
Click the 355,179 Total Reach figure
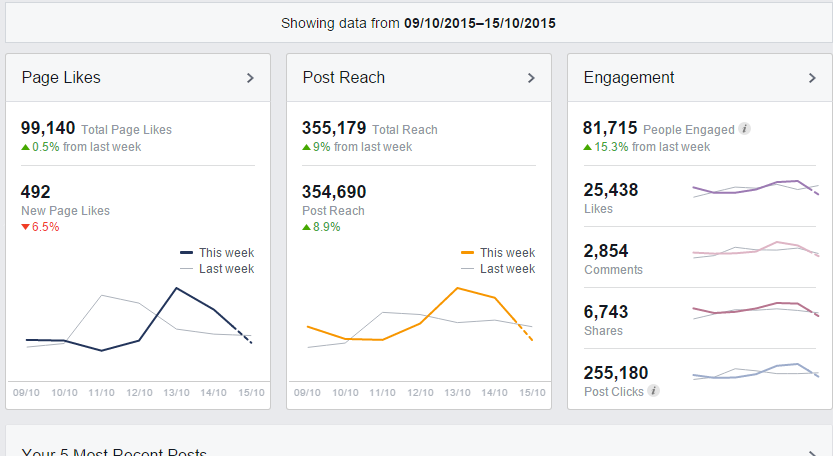[334, 128]
